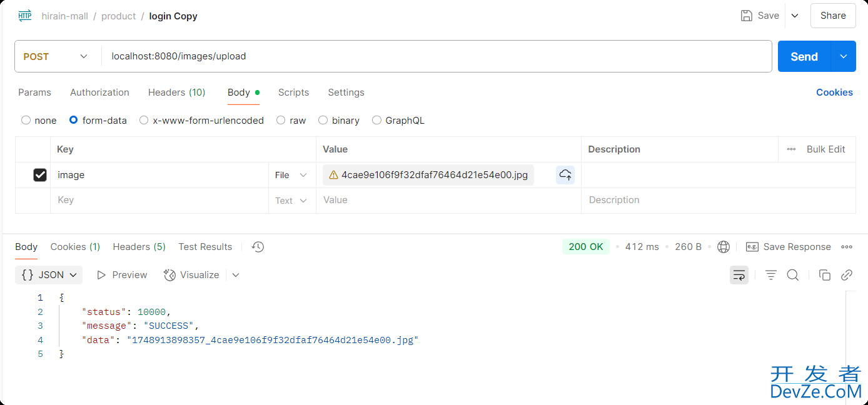Click the filter response icon
868x405 pixels.
[771, 275]
